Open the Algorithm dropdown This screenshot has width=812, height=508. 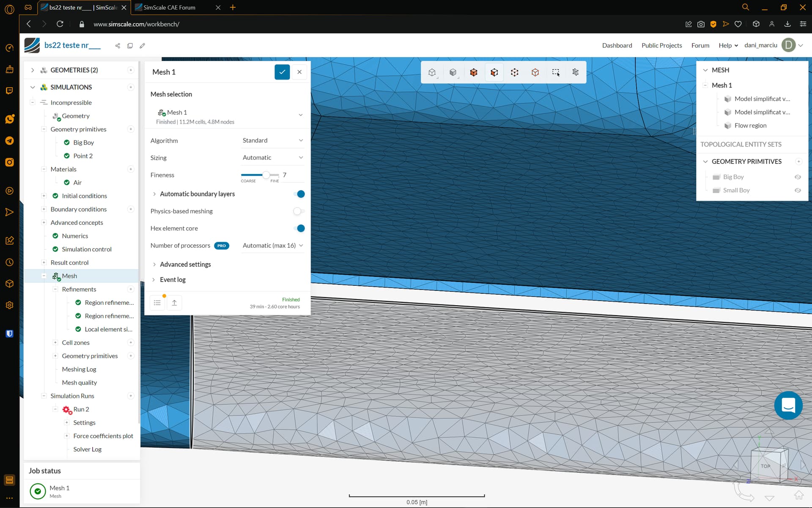[272, 140]
